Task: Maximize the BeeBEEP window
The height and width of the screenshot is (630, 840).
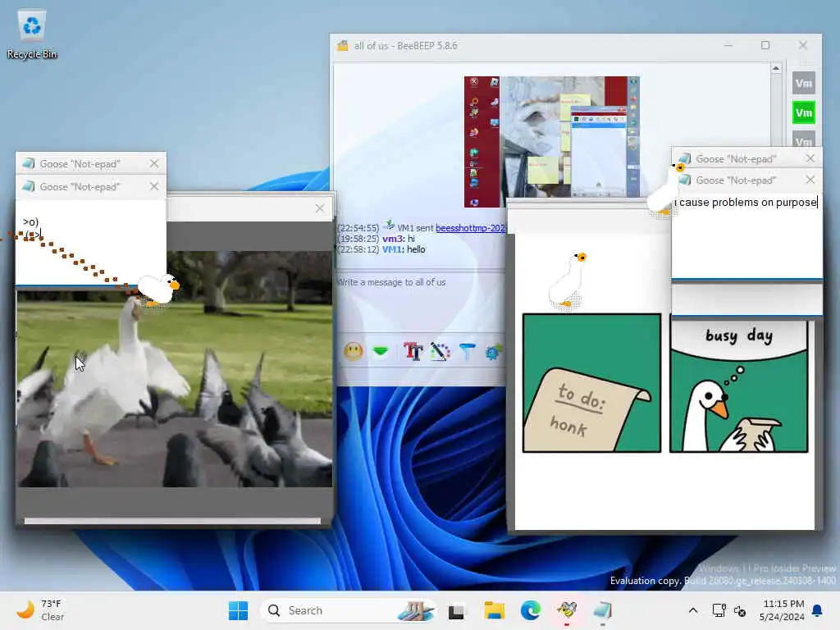Action: 765,46
